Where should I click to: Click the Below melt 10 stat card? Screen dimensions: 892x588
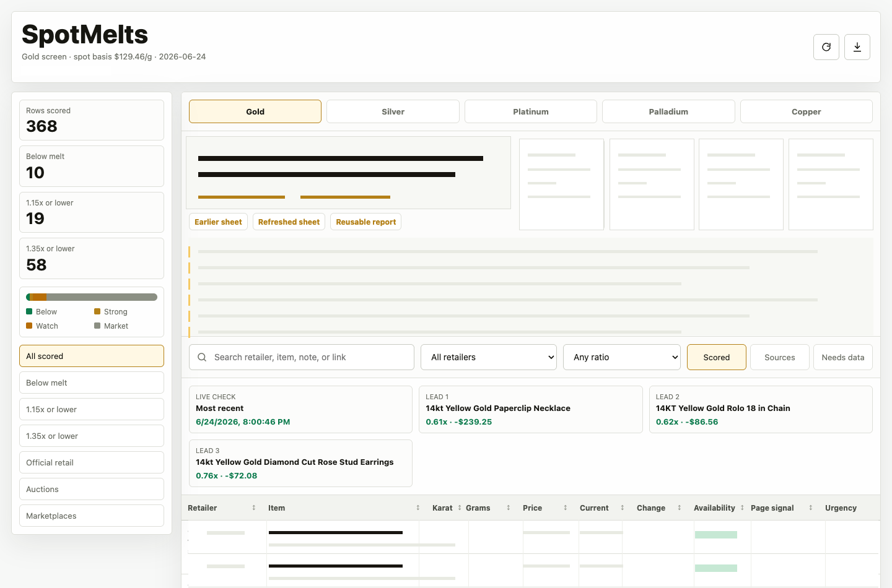point(92,166)
